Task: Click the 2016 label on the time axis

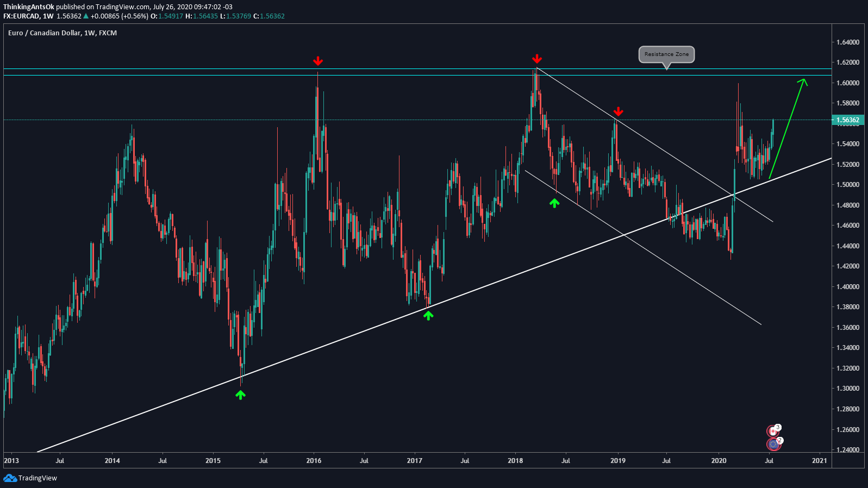Action: (314, 461)
